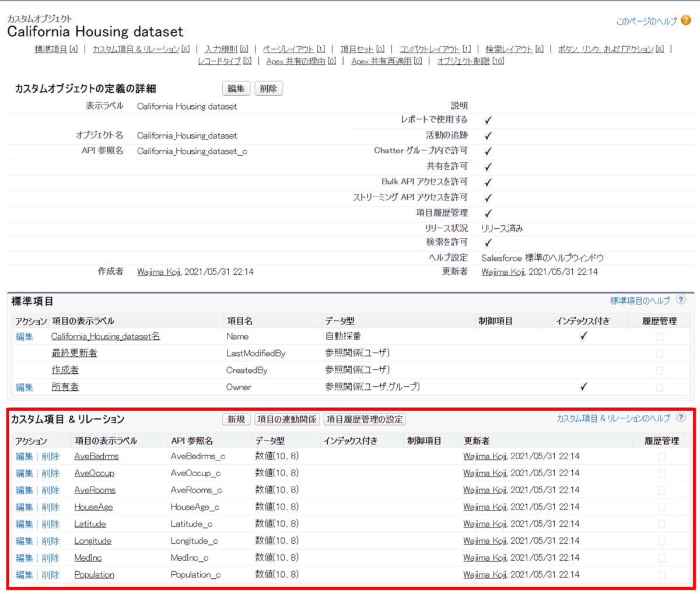The image size is (700, 594).
Task: Edit the AveRooms custom field
Action: [x=24, y=490]
